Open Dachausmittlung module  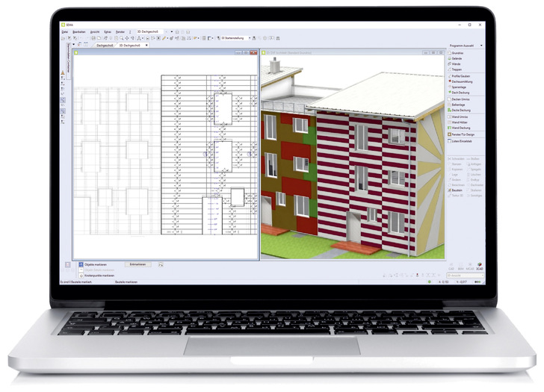461,82
